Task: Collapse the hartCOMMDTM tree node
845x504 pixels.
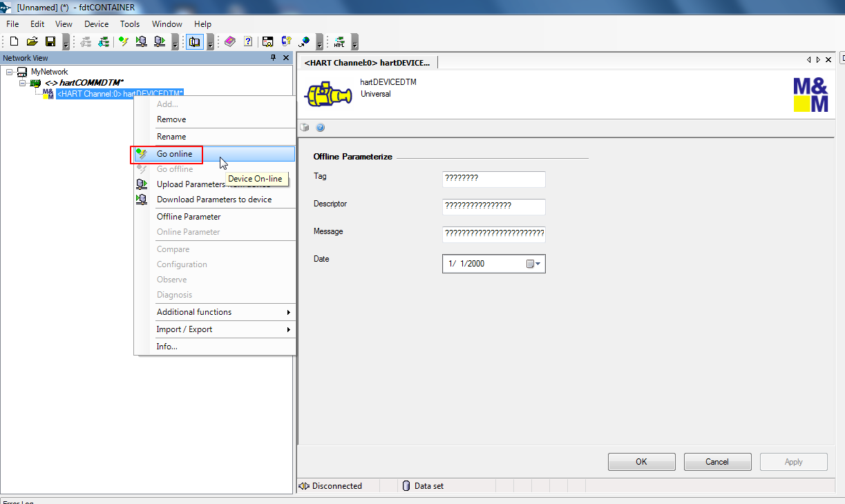Action: tap(22, 83)
